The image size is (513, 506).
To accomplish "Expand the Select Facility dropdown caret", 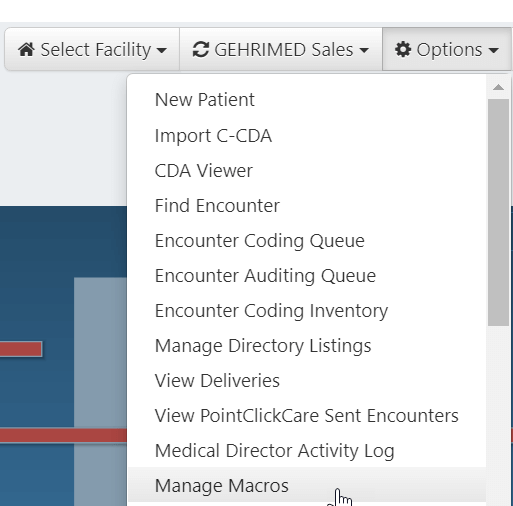I will pos(162,51).
